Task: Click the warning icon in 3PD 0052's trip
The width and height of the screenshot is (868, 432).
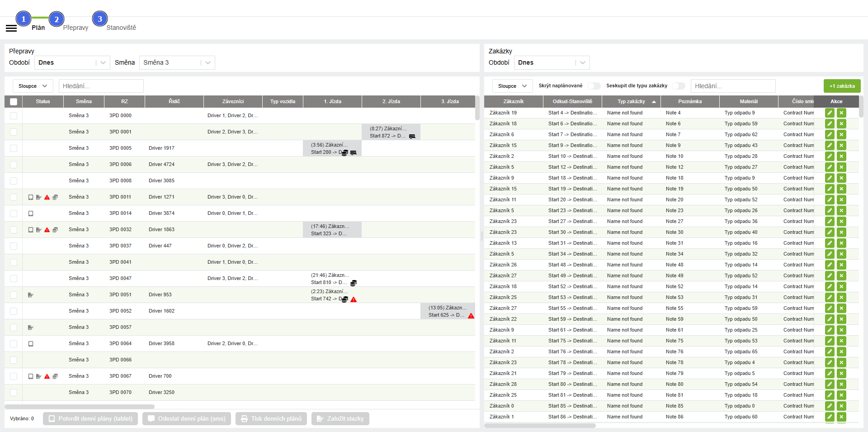Action: pos(471,316)
